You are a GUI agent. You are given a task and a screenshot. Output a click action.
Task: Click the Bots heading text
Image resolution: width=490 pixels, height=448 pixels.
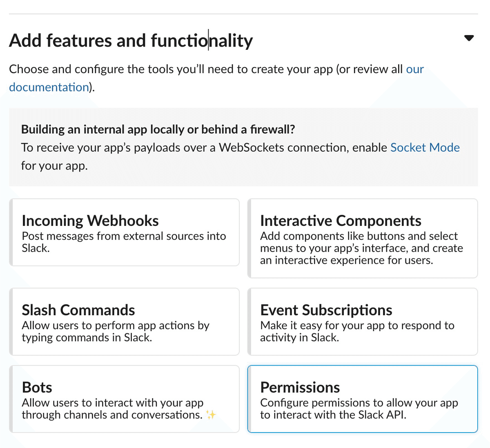(x=37, y=387)
